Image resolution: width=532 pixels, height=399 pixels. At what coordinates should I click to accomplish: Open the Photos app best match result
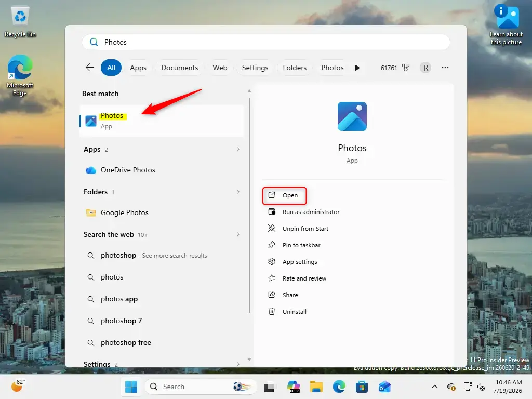[162, 121]
